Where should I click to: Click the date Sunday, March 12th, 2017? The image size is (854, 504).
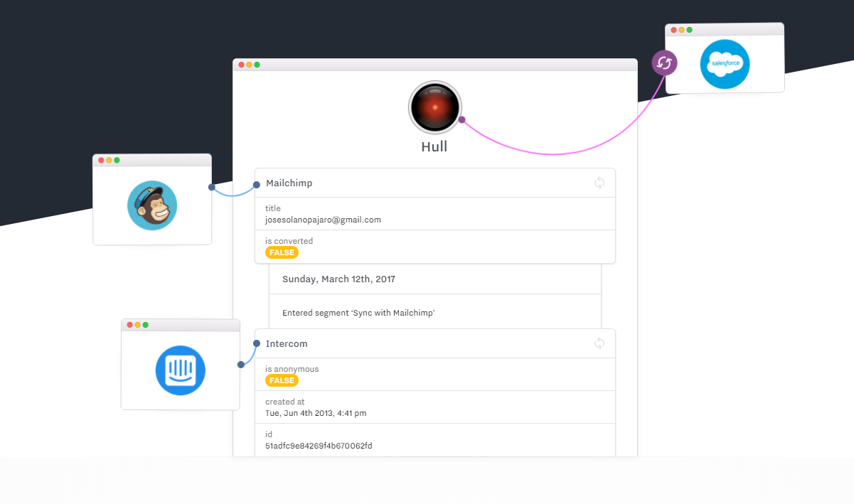(338, 279)
